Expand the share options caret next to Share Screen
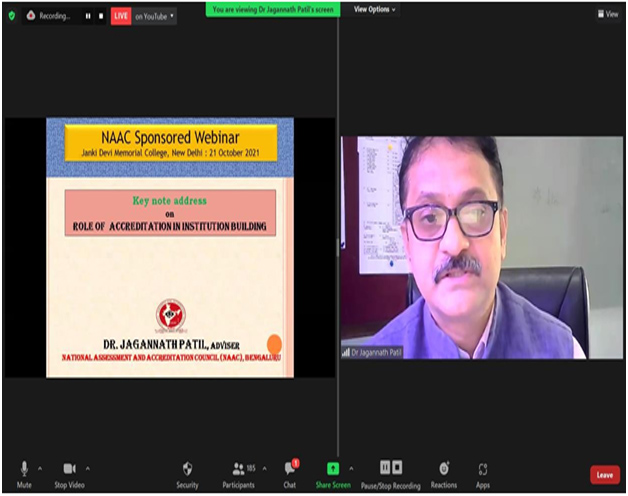Image resolution: width=628 pixels, height=496 pixels. [x=351, y=468]
